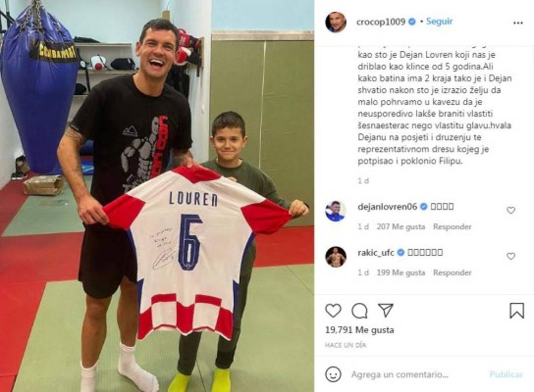534x392 pixels.
Task: Save the post with the bookmark icon
Action: 516,311
